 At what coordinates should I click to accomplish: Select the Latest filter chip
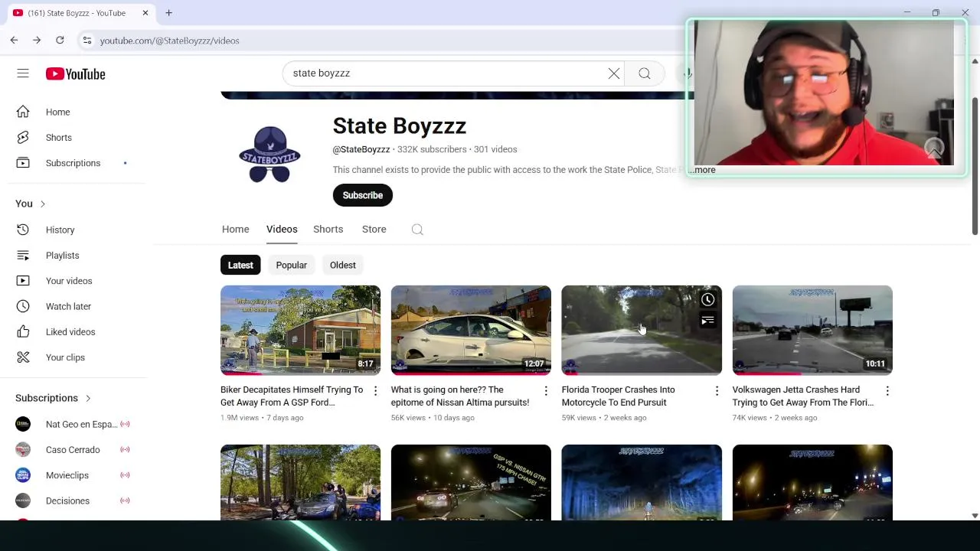[240, 265]
